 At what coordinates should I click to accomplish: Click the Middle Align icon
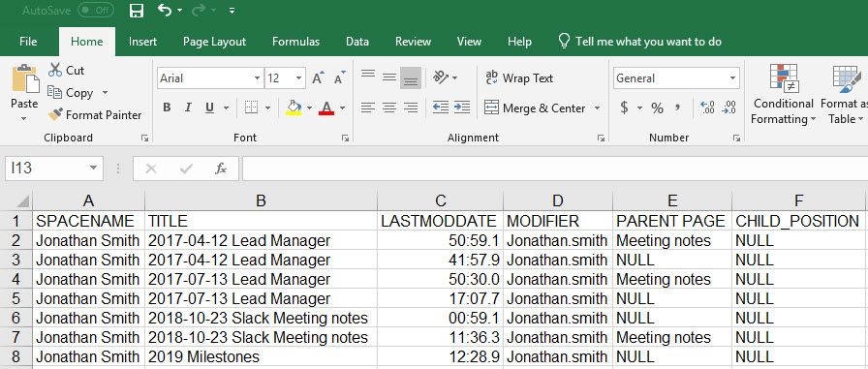(x=389, y=78)
